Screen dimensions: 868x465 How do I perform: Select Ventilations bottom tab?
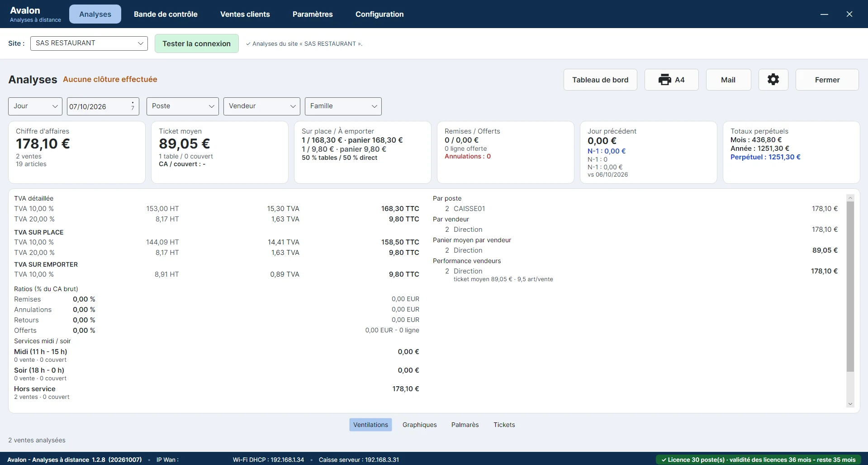point(370,425)
